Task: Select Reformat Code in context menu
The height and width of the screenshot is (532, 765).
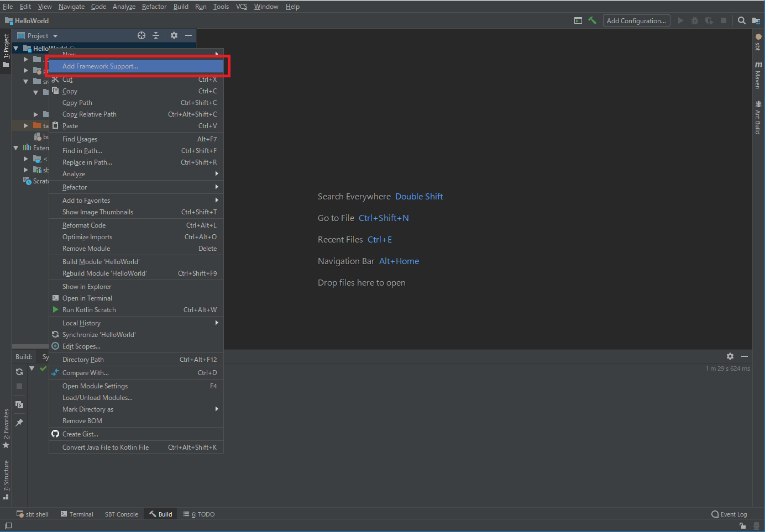Action: pyautogui.click(x=136, y=225)
